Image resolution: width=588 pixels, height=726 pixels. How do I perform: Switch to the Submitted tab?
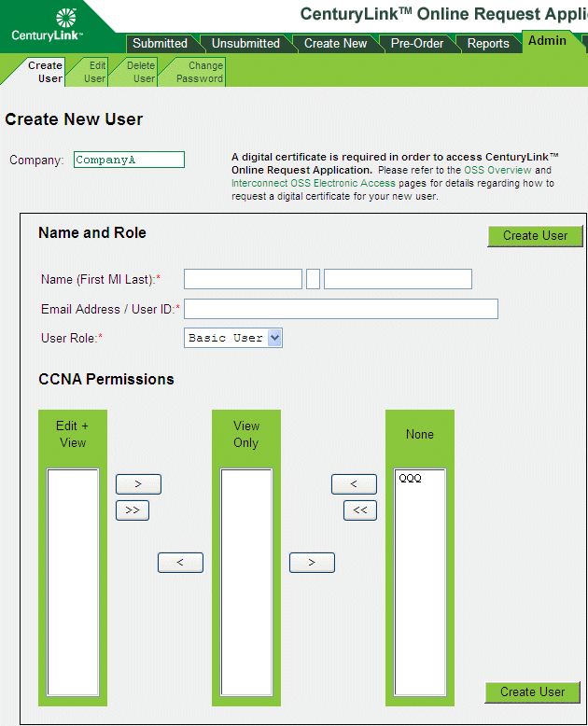pyautogui.click(x=160, y=44)
